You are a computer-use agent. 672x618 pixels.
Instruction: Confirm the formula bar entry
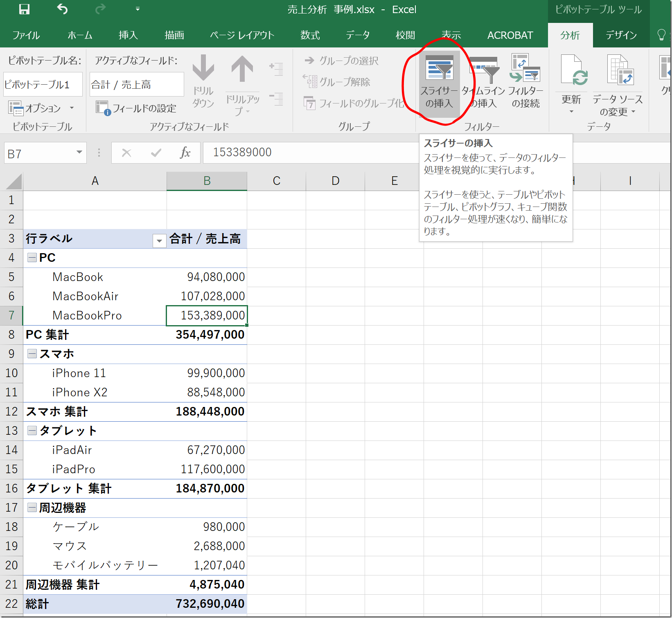[156, 153]
